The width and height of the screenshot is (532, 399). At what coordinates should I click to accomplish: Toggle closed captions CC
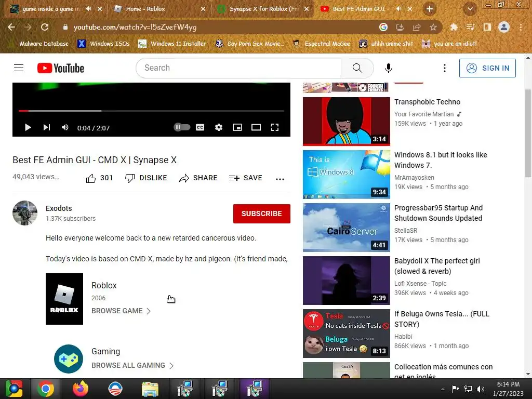200,128
